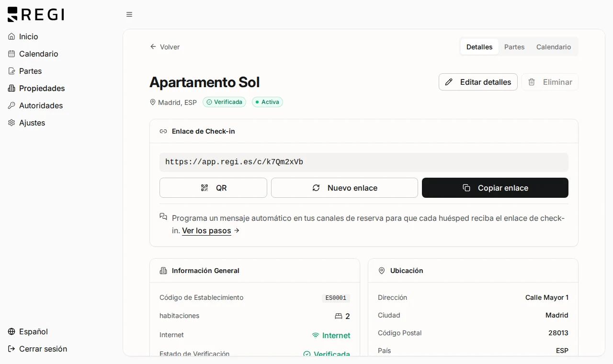
Task: Click the Verificada badge under the title
Action: [x=224, y=102]
